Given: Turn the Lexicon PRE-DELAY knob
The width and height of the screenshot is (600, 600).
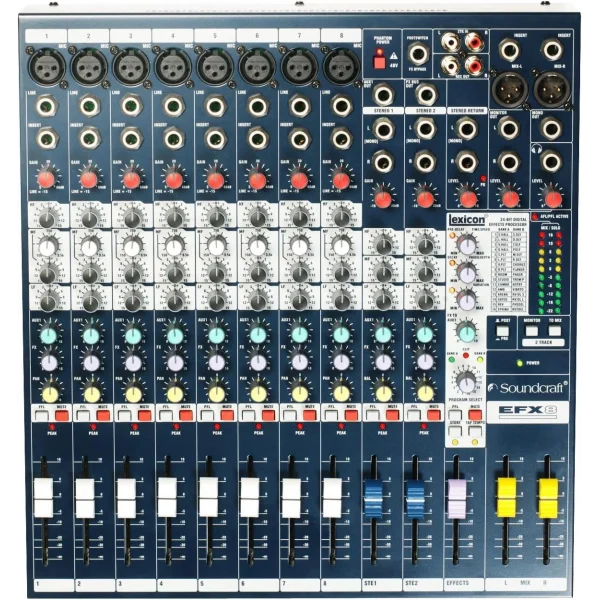Looking at the screenshot, I should (x=467, y=245).
